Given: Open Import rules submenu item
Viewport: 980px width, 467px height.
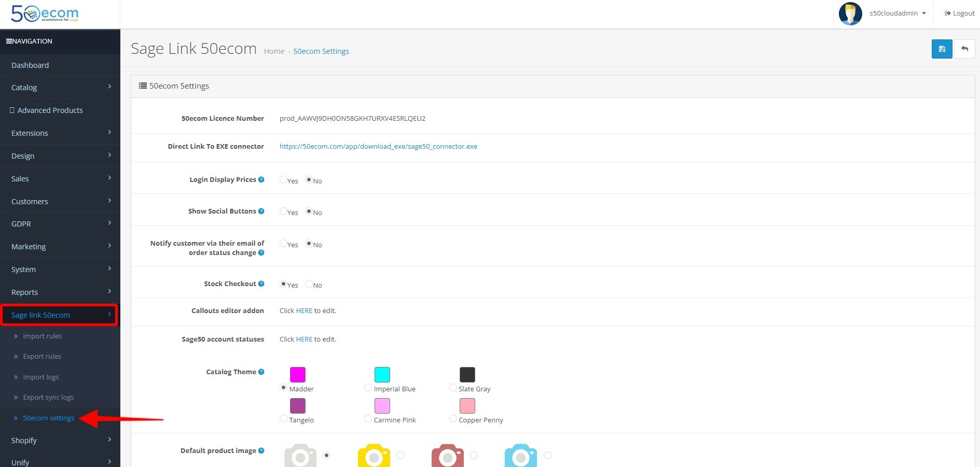Looking at the screenshot, I should coord(43,336).
